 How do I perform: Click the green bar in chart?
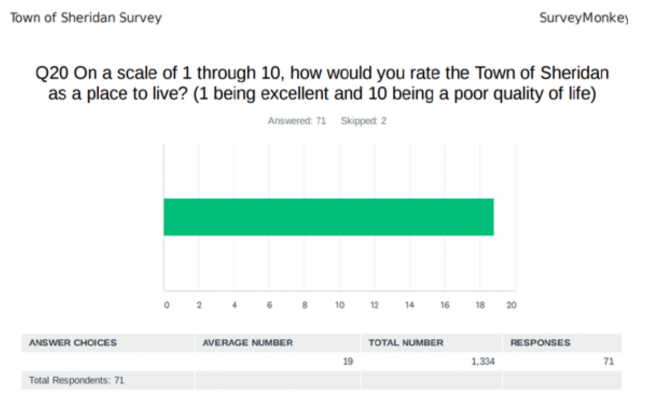click(x=328, y=217)
